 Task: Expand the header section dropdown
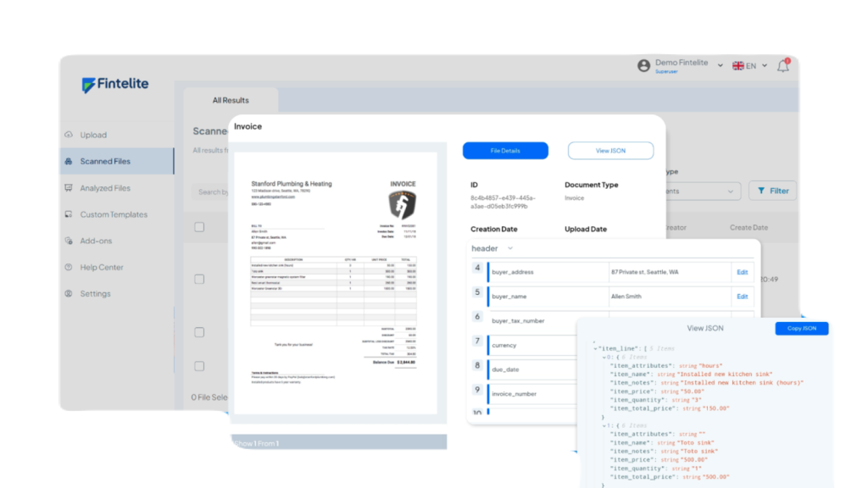pos(509,248)
